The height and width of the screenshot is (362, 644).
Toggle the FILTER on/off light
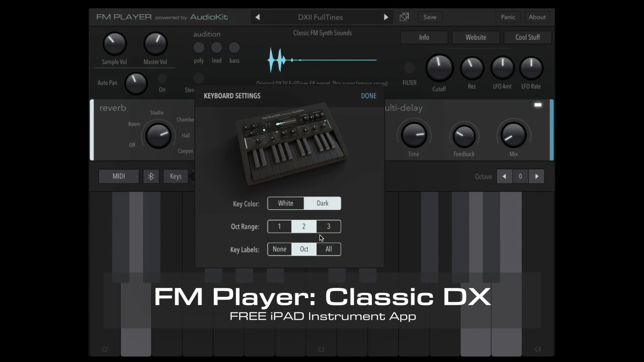click(x=409, y=68)
